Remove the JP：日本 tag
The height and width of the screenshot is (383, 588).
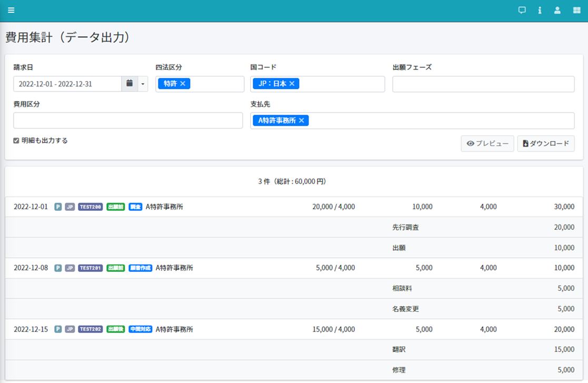[292, 84]
